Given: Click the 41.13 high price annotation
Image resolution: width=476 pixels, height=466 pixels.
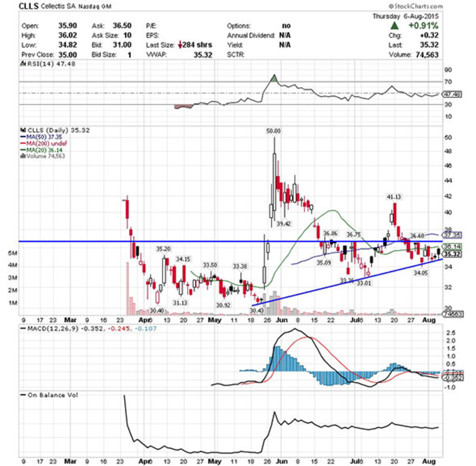Looking at the screenshot, I should [x=394, y=196].
